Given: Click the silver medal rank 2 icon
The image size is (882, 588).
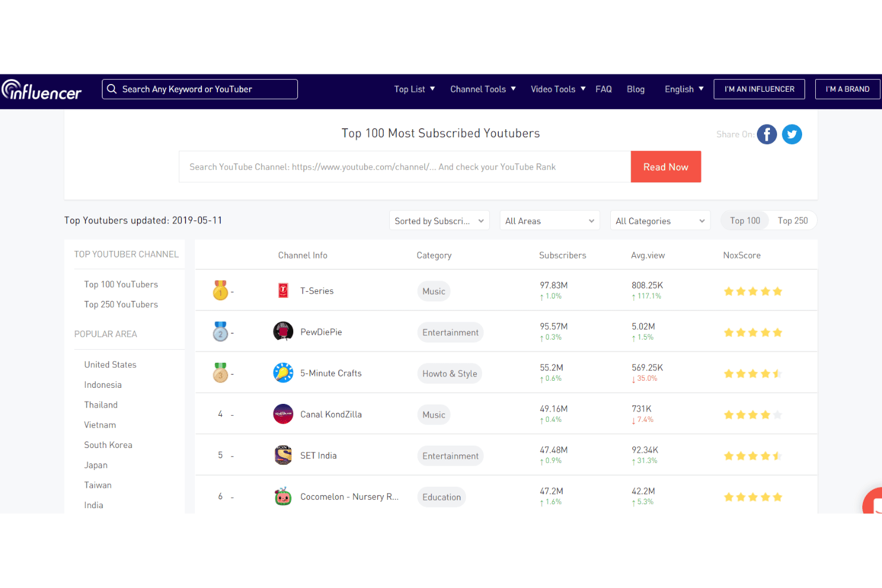Looking at the screenshot, I should pyautogui.click(x=220, y=331).
